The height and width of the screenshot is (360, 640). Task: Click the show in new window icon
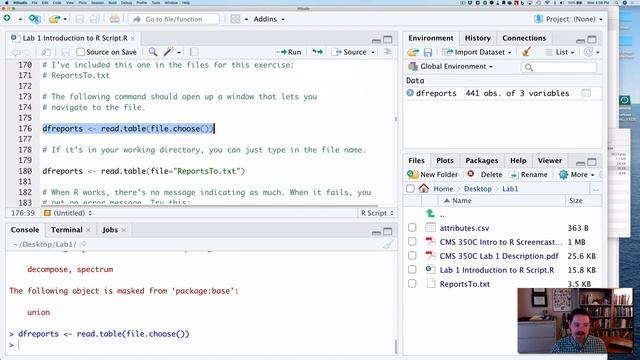[x=46, y=52]
